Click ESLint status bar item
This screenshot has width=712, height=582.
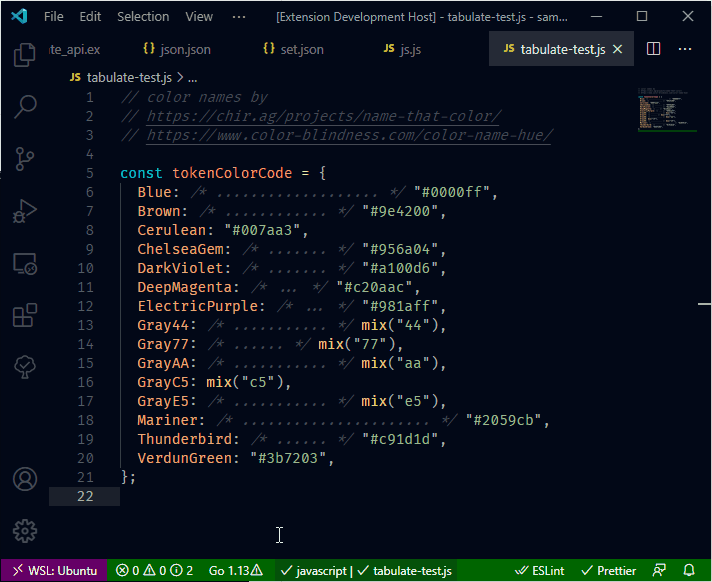pos(539,571)
